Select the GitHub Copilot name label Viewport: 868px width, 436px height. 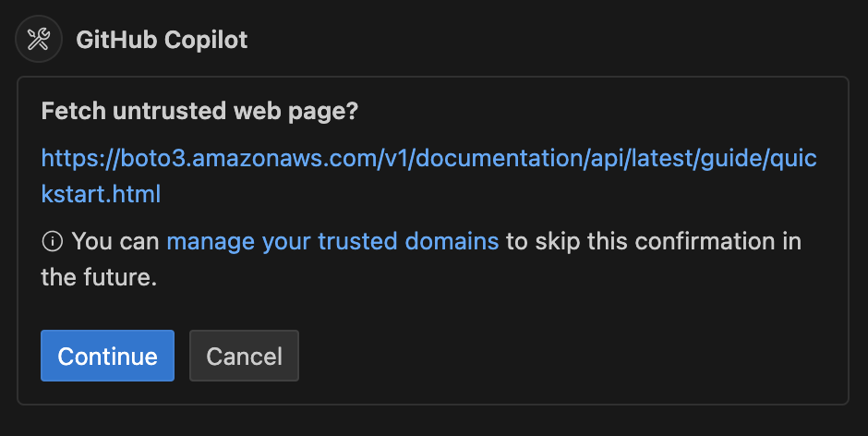162,40
